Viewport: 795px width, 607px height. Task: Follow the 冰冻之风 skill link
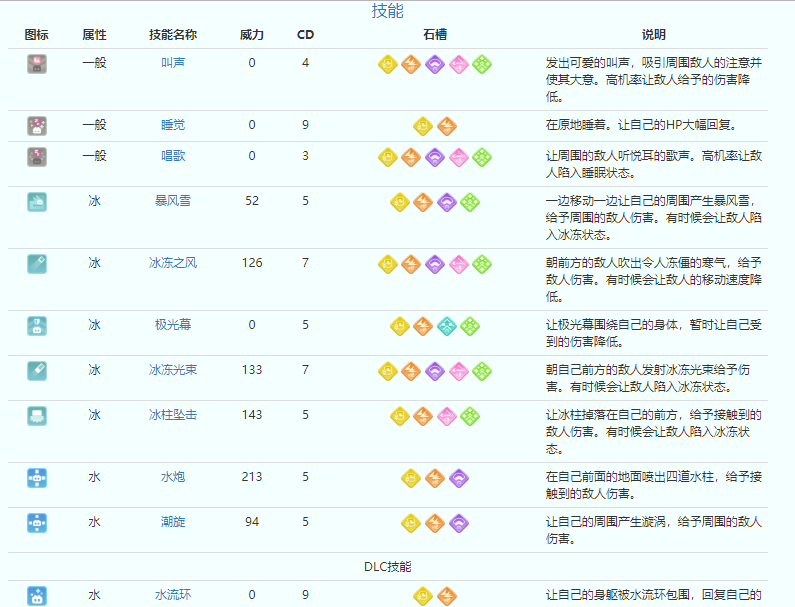[173, 263]
